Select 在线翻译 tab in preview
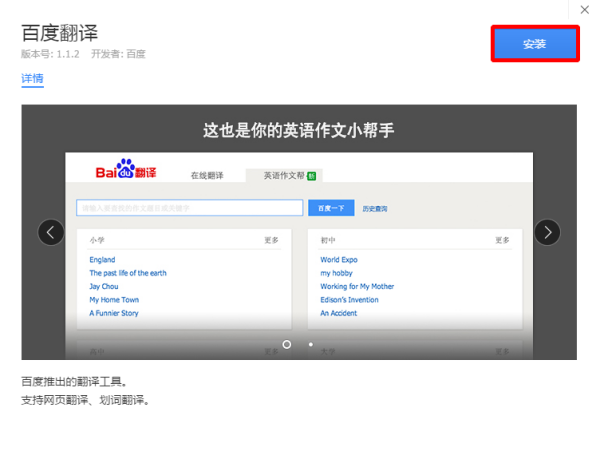The height and width of the screenshot is (455, 600). click(207, 176)
